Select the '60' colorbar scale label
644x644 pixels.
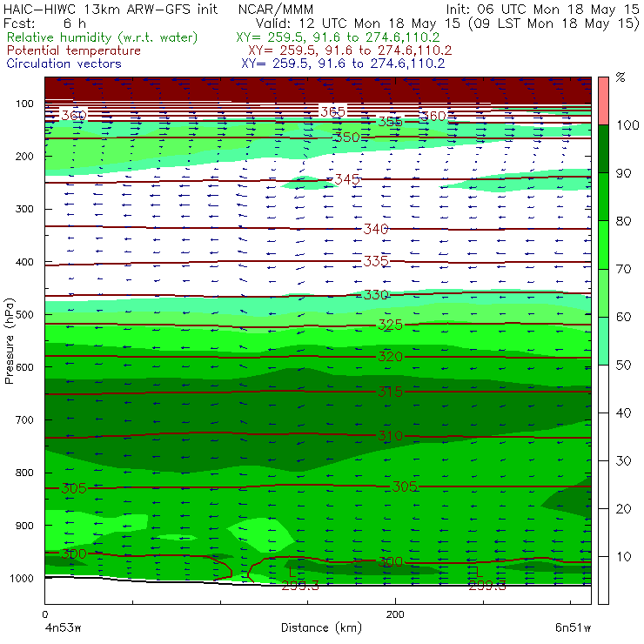[x=623, y=317]
